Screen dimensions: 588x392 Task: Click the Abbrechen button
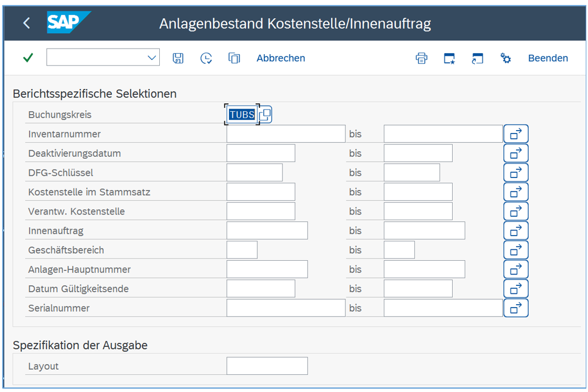coord(281,58)
